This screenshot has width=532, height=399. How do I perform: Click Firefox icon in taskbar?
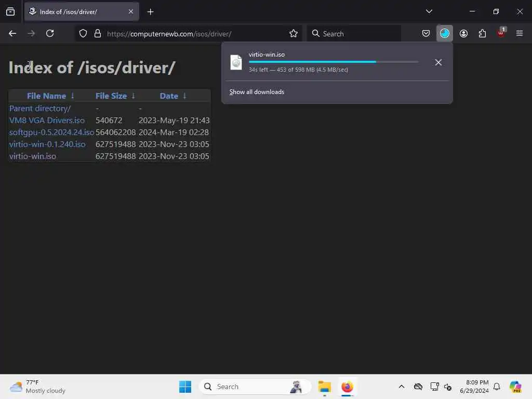[347, 387]
